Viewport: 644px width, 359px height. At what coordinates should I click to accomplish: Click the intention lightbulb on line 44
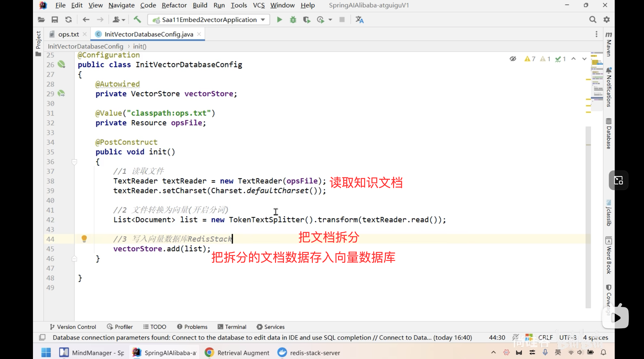click(x=84, y=239)
